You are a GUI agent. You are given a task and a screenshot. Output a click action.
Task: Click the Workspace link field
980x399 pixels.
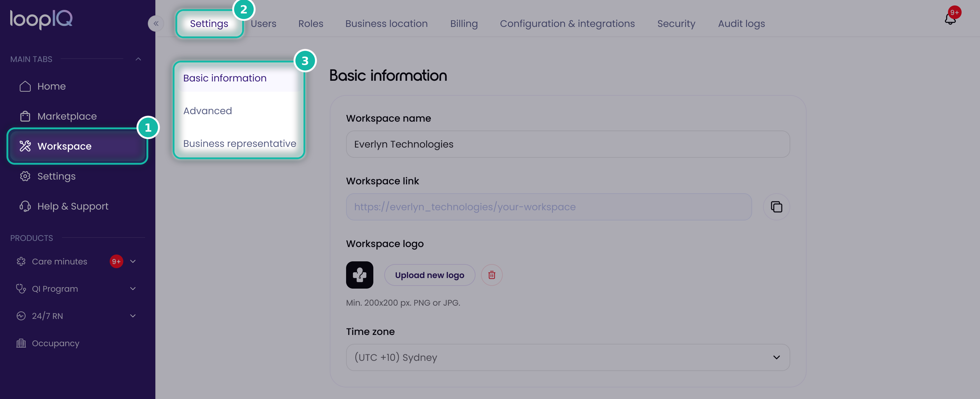548,207
